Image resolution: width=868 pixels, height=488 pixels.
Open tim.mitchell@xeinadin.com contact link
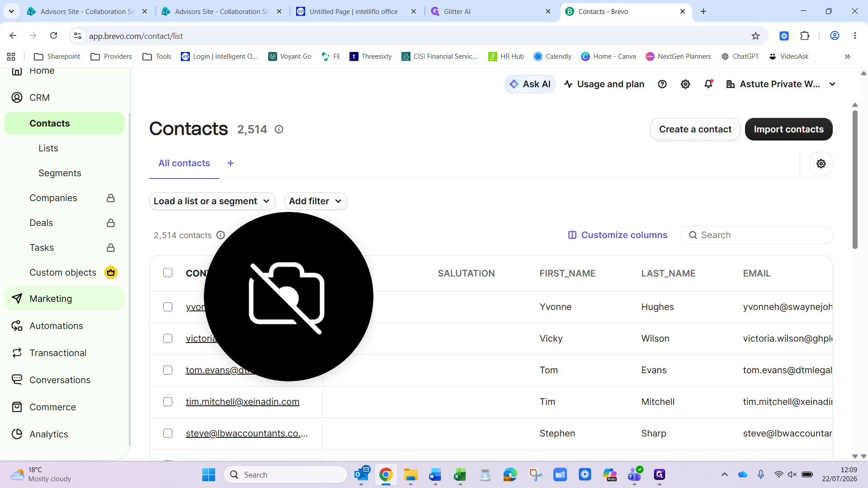point(242,402)
